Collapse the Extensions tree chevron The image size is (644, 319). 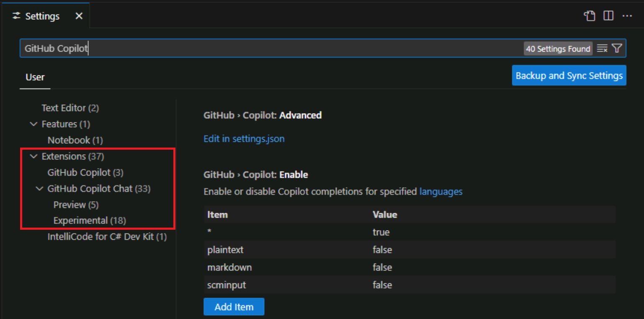click(x=34, y=156)
